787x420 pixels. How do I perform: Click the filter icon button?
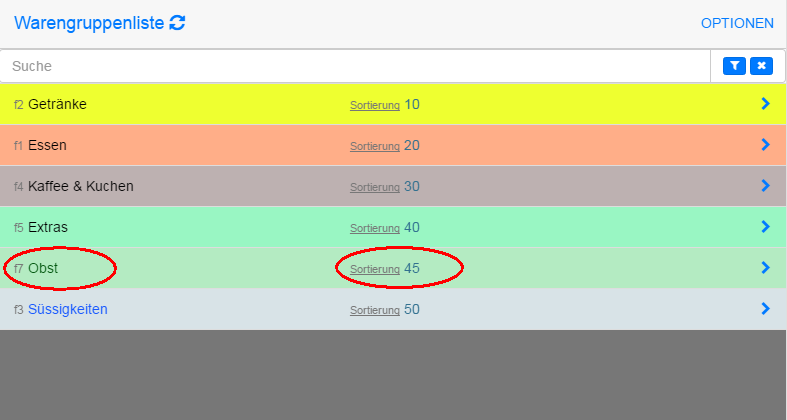735,66
